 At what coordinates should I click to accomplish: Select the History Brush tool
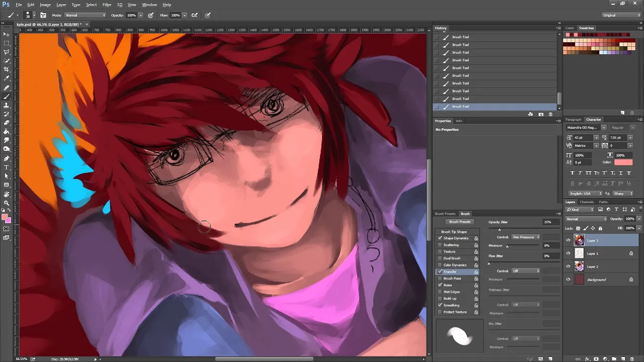point(7,114)
